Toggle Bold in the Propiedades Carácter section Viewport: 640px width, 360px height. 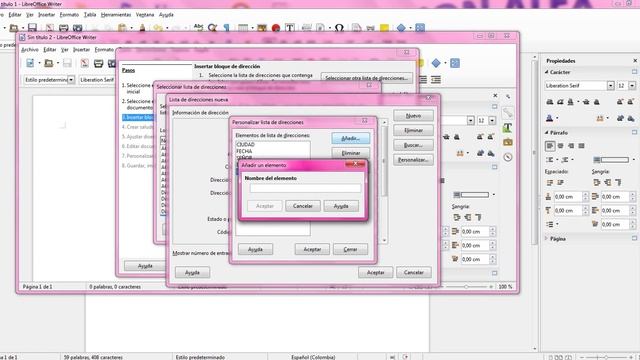pyautogui.click(x=550, y=102)
